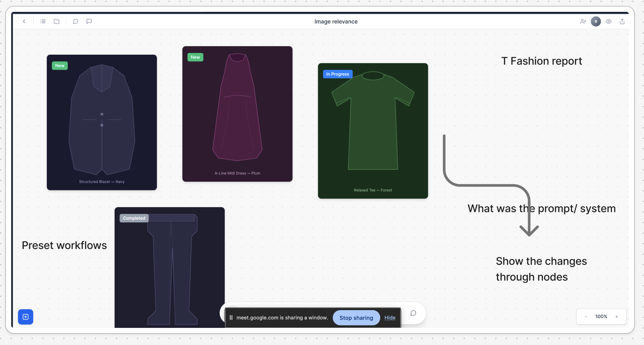Screen dimensions: 644x345
Task: Open the R avatar profile menu
Action: (x=596, y=21)
